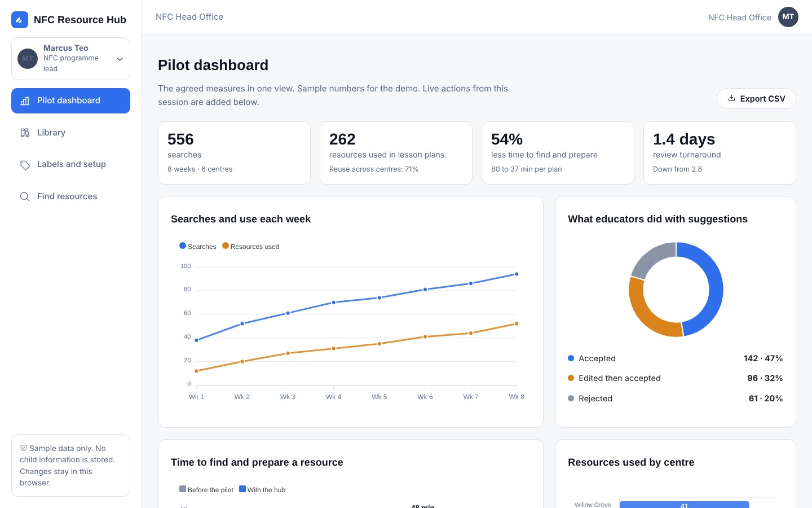812x508 pixels.
Task: Click the Wk 1 Resources used data point
Action: [196, 371]
